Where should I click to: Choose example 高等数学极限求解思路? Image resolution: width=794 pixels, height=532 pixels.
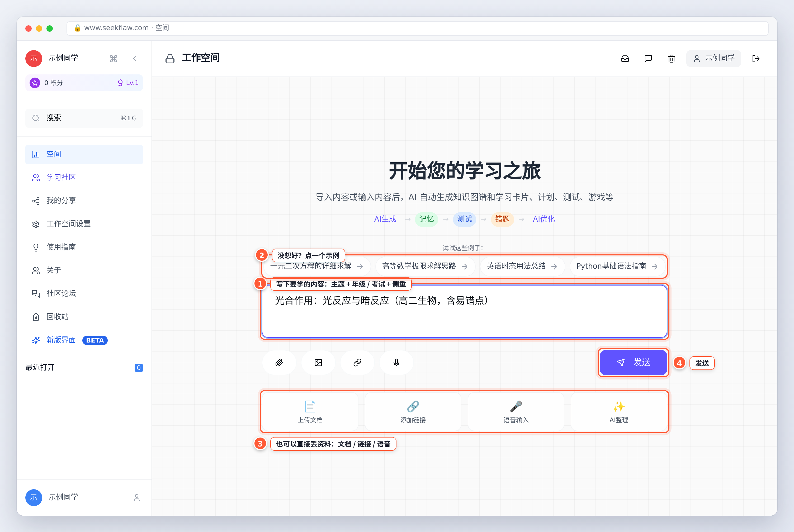pos(425,266)
